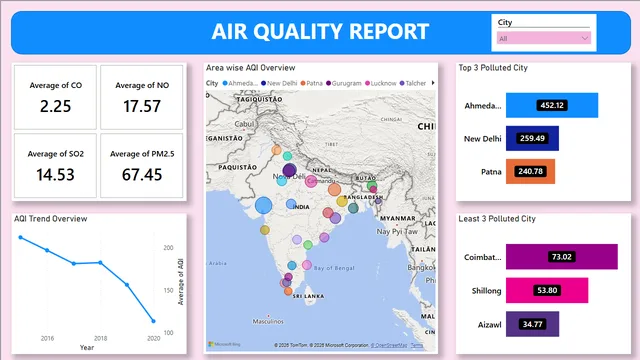
Task: Click the Gurugram legend entry
Action: [344, 83]
